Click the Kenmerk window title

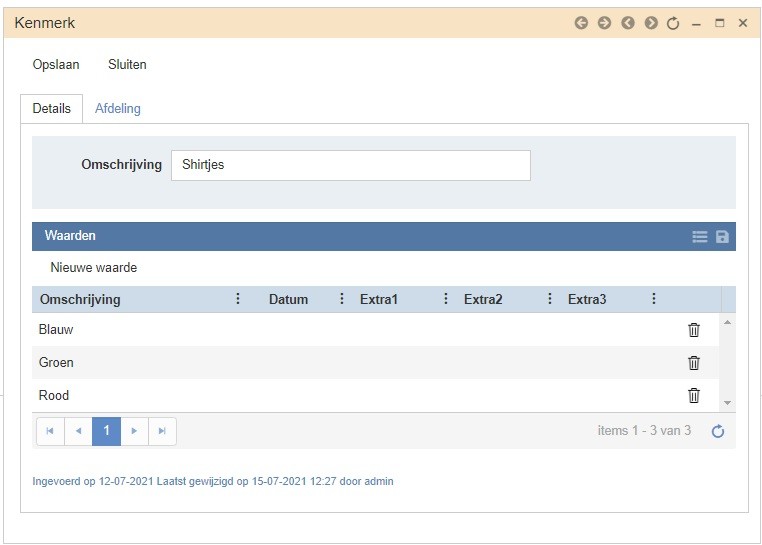tap(45, 23)
